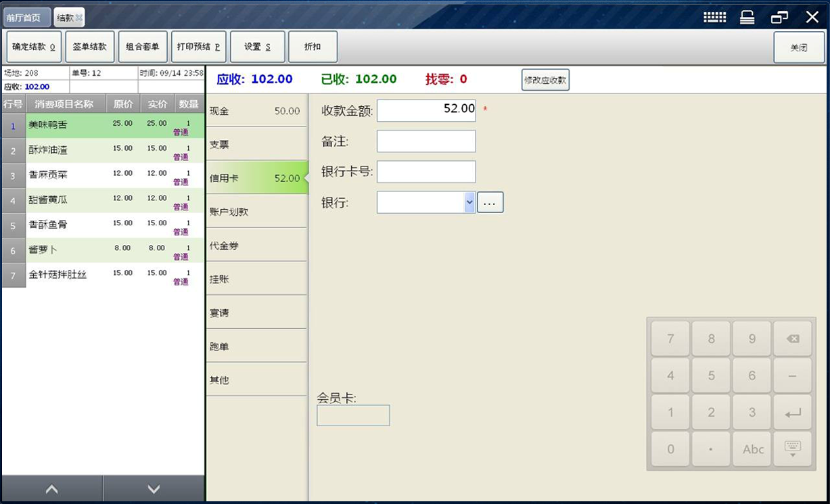Tap keypad digit 7
Image resolution: width=830 pixels, height=504 pixels.
point(670,339)
